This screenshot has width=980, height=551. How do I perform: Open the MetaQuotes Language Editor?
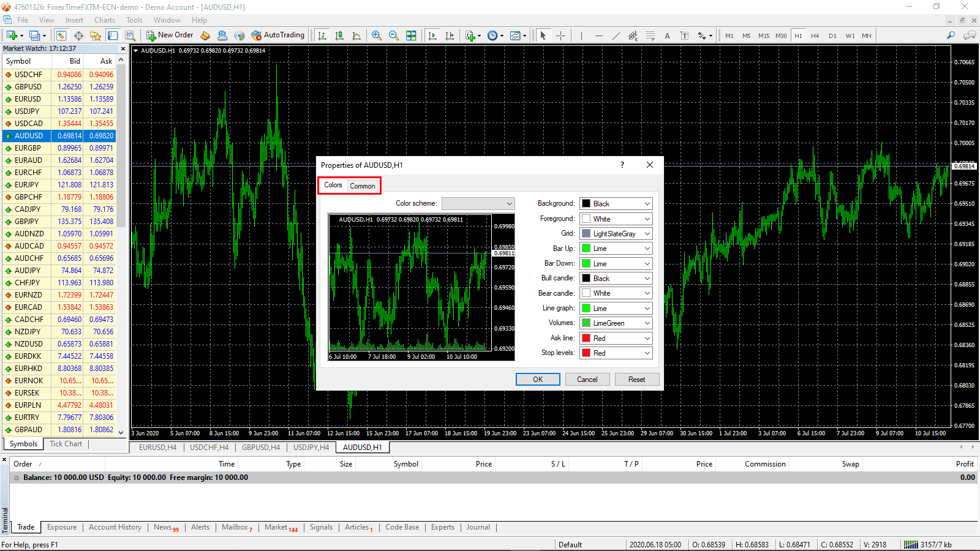tap(205, 35)
